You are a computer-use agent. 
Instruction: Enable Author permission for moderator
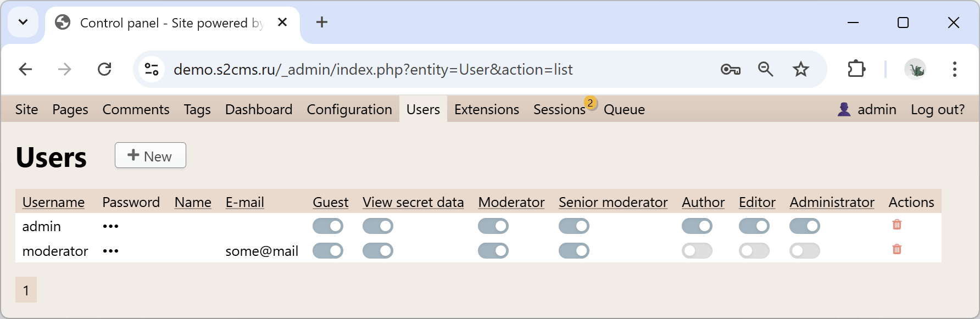[697, 251]
